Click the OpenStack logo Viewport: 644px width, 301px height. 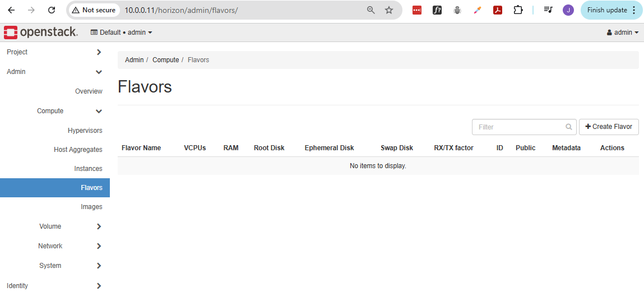point(40,33)
